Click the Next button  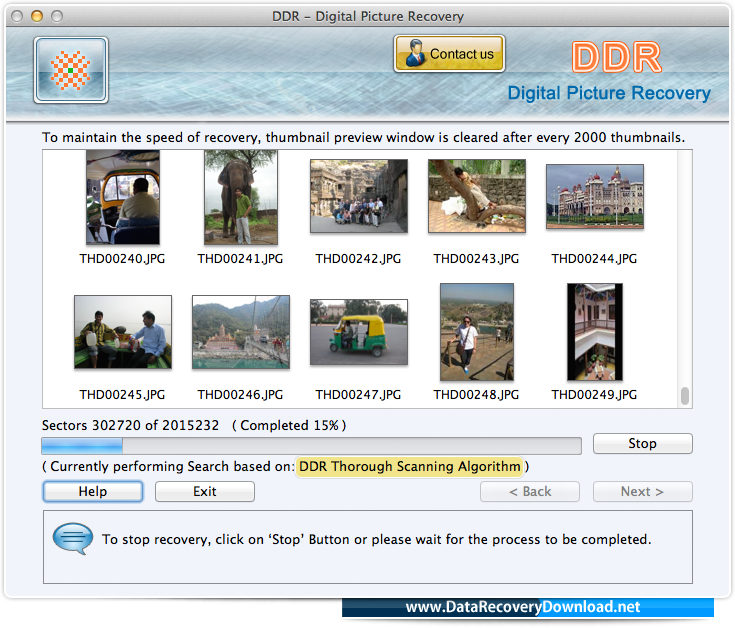tap(642, 491)
